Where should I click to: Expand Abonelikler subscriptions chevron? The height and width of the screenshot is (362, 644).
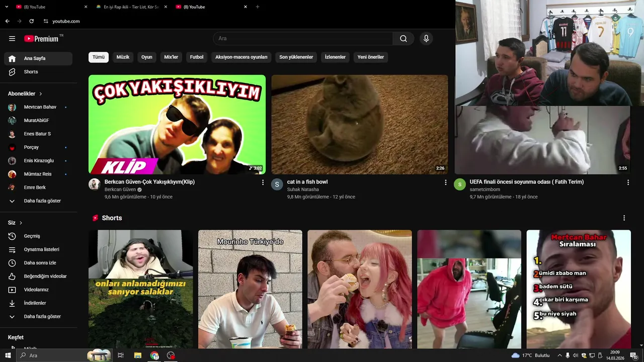tap(41, 94)
